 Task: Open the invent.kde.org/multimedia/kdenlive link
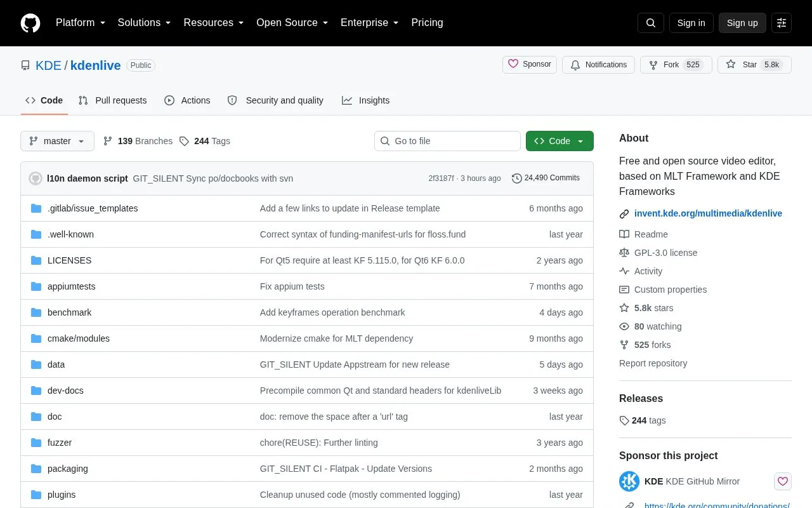point(707,213)
